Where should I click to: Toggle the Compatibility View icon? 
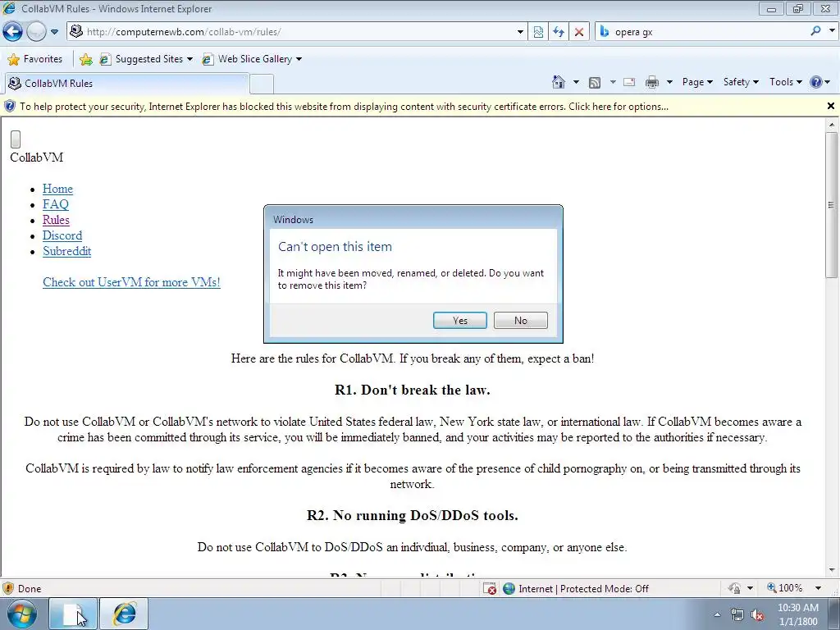[x=538, y=32]
